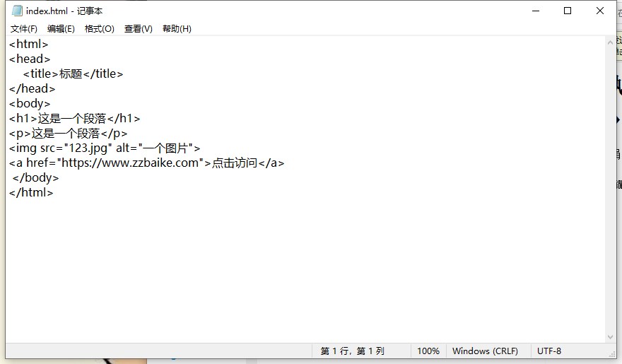The image size is (622, 364).
Task: Open the 文件(F) menu
Action: tap(24, 29)
